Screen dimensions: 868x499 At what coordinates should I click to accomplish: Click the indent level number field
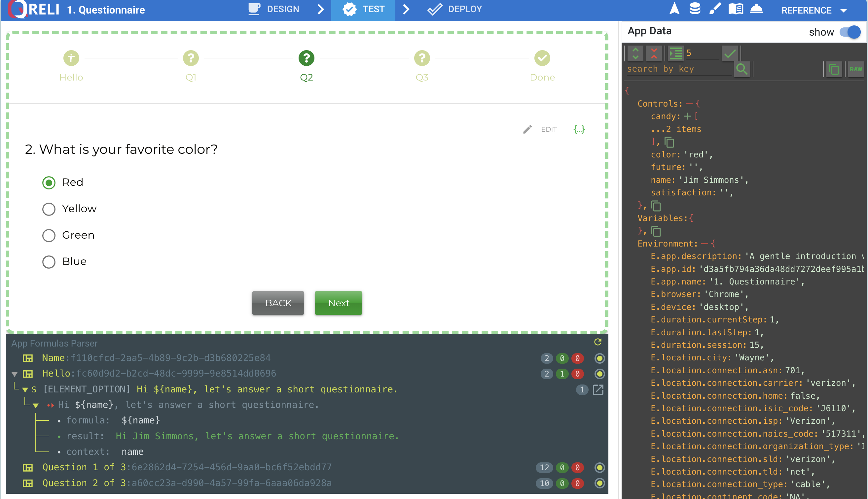(702, 53)
